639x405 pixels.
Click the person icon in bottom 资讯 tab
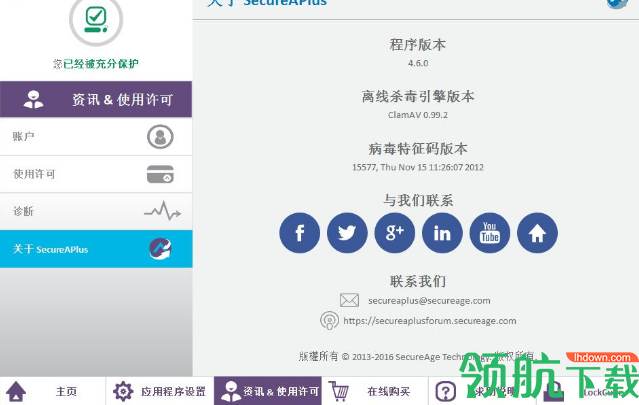231,391
